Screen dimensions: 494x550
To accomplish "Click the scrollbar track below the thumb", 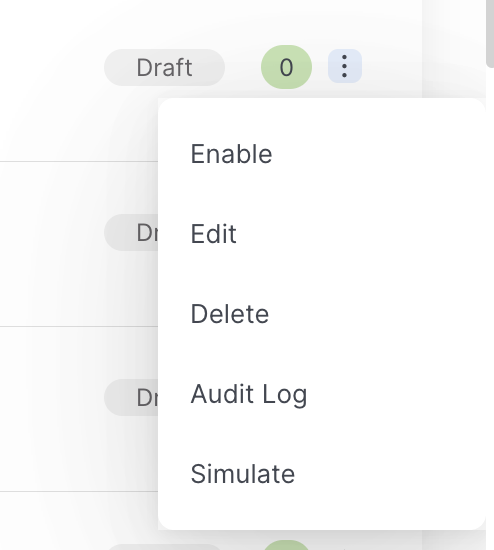I will [490, 307].
